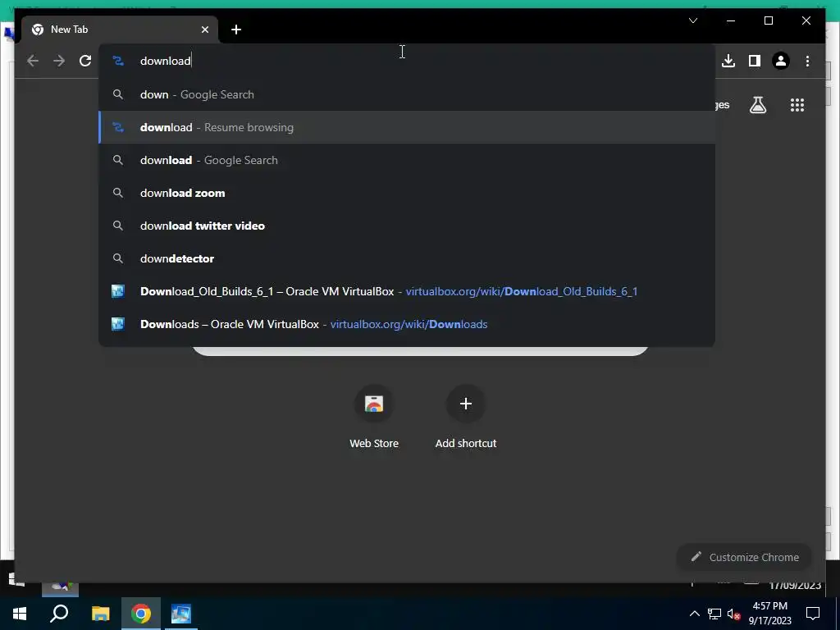This screenshot has height=630, width=840.
Task: Open the Windows Start menu
Action: click(20, 614)
